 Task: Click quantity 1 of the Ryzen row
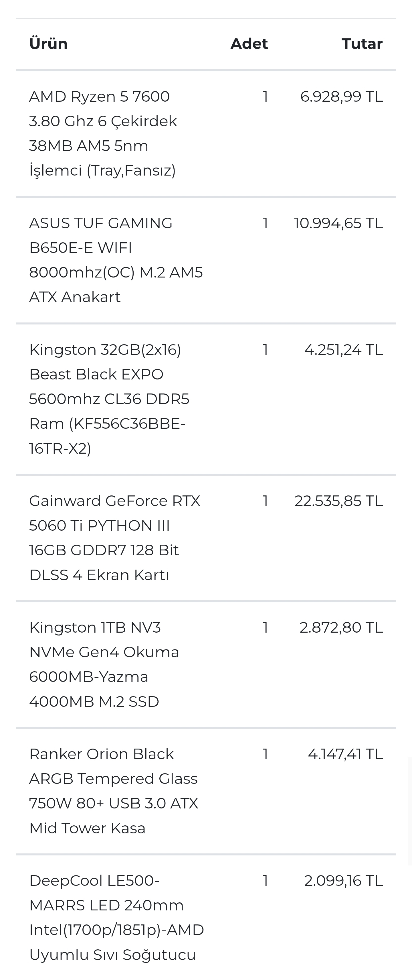coord(265,97)
